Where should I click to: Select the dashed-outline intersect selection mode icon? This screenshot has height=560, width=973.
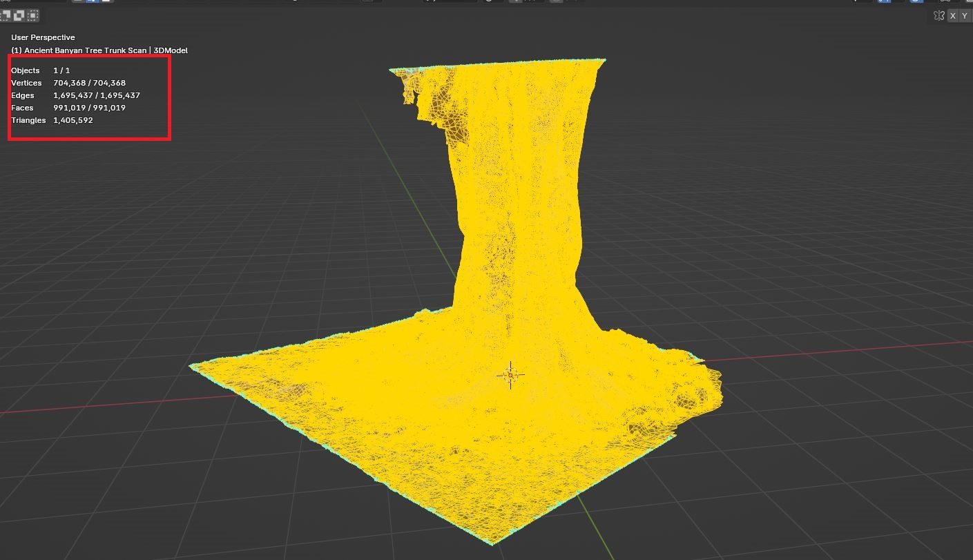click(x=33, y=15)
